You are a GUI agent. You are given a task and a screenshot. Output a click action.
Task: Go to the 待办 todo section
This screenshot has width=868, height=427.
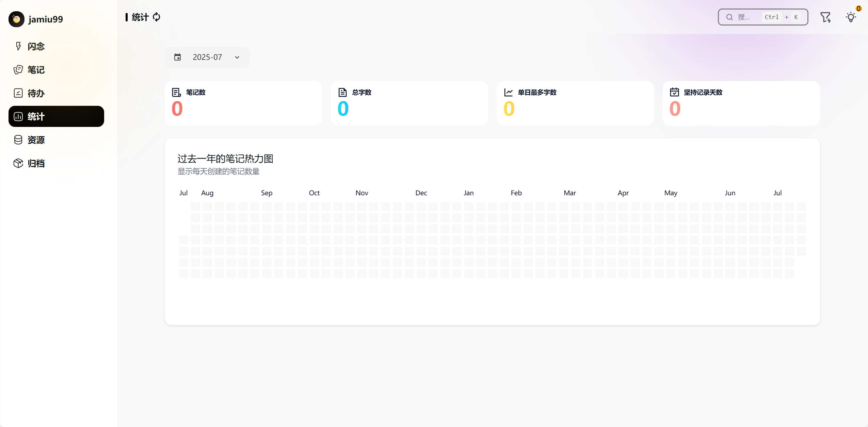click(56, 93)
